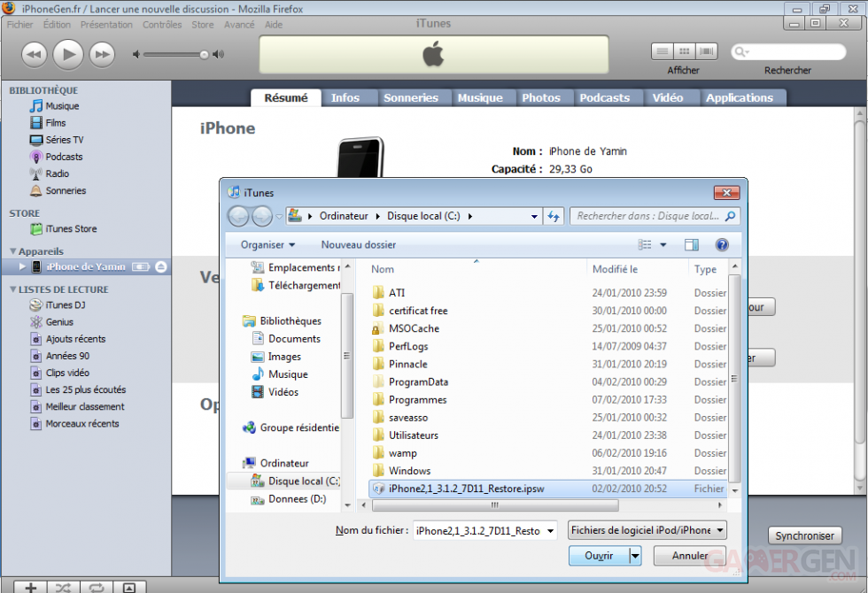Sort files by the Nom column
The image size is (868, 593).
tap(383, 269)
